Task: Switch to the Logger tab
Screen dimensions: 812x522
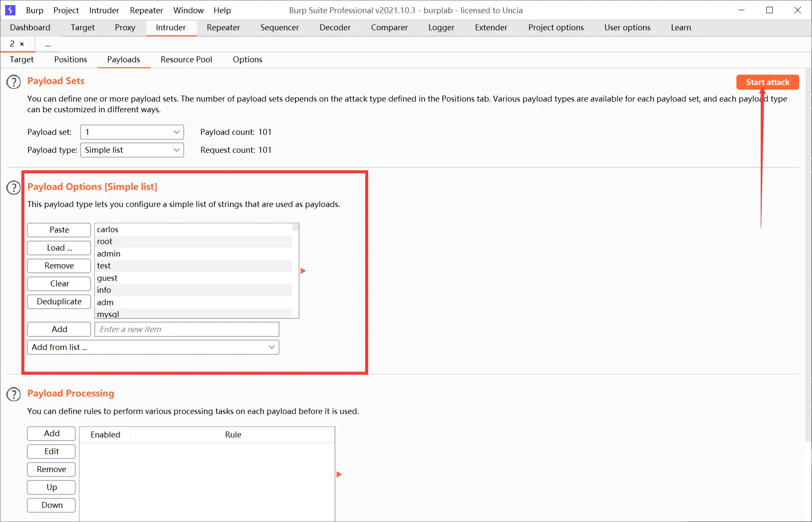Action: click(442, 28)
